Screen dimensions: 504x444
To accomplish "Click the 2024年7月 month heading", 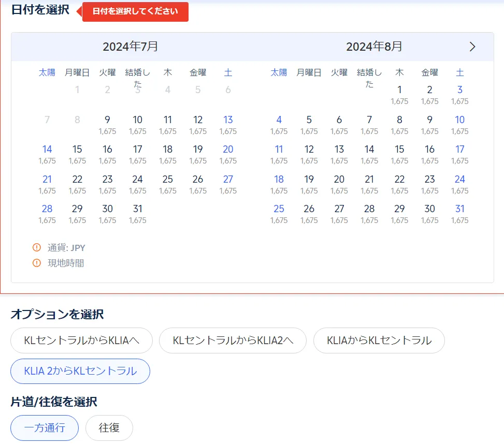I will tap(132, 46).
